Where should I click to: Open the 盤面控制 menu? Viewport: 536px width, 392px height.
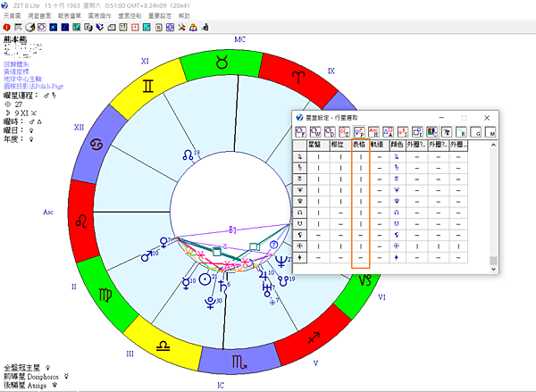coord(130,16)
